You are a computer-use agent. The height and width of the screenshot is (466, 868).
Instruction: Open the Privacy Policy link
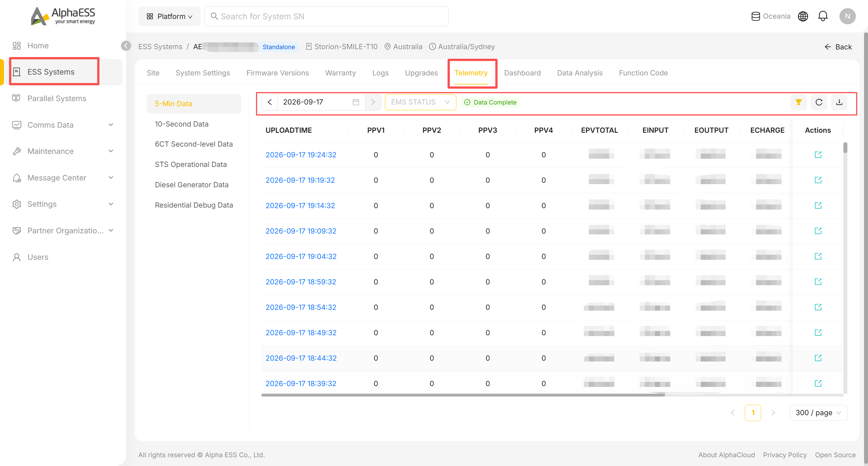[784, 455]
